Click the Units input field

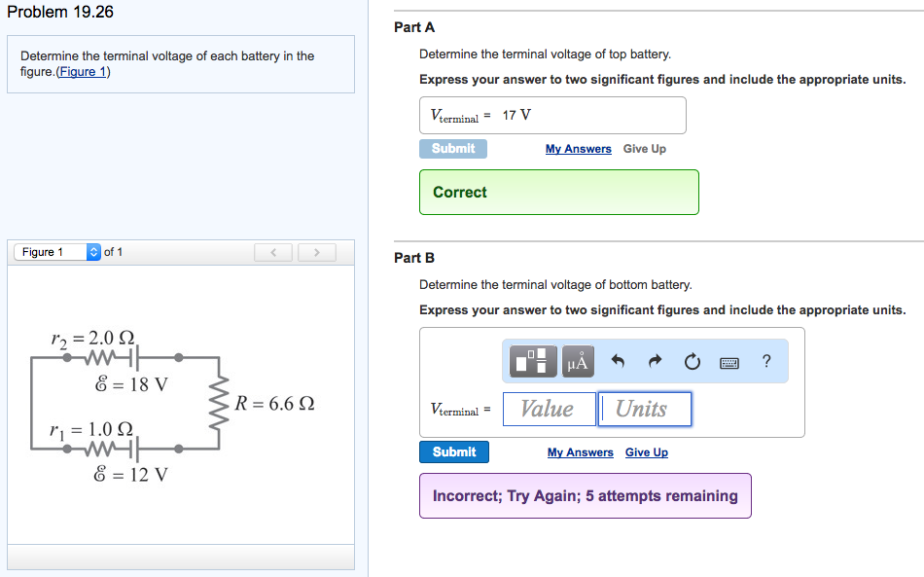(x=644, y=409)
